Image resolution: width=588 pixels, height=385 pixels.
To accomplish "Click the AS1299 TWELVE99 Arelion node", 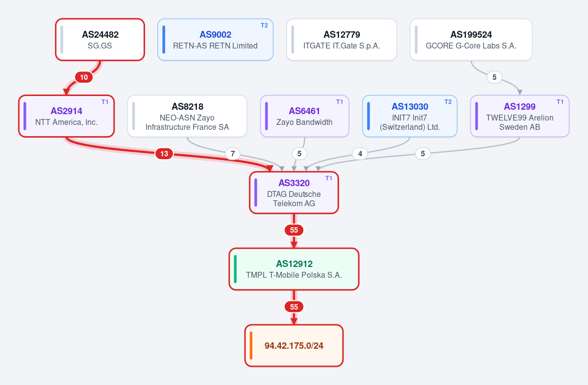I will tap(519, 116).
